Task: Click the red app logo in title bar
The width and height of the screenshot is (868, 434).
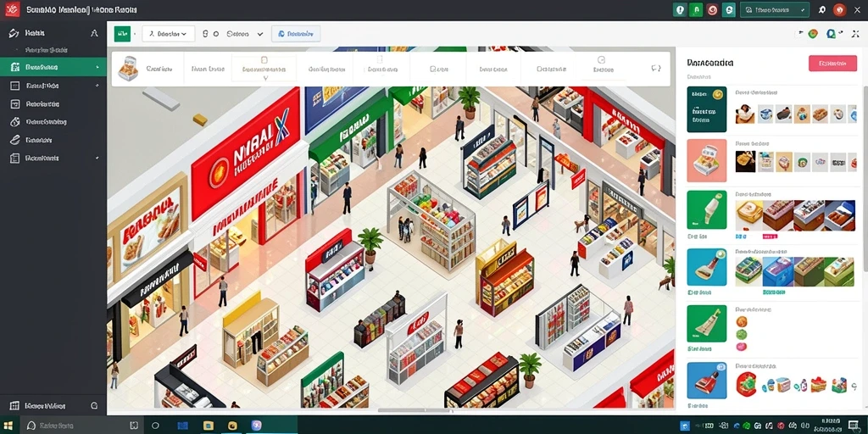Action: [x=12, y=9]
